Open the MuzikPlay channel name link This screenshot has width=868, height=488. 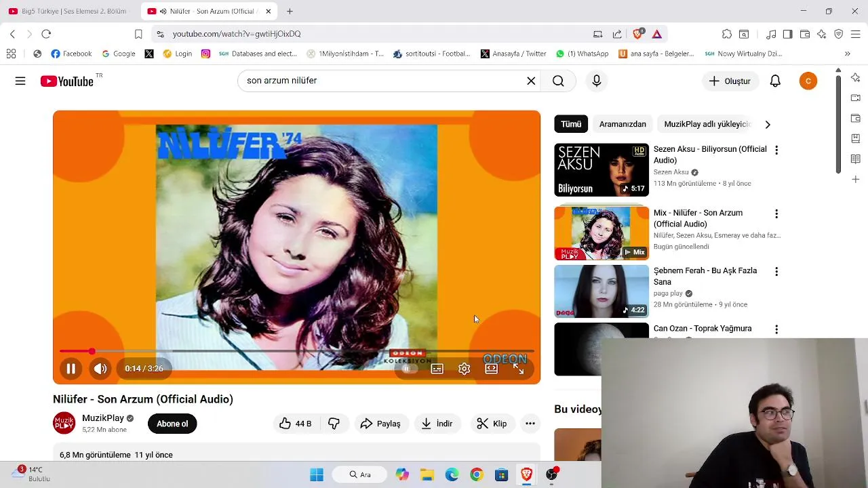coord(103,418)
